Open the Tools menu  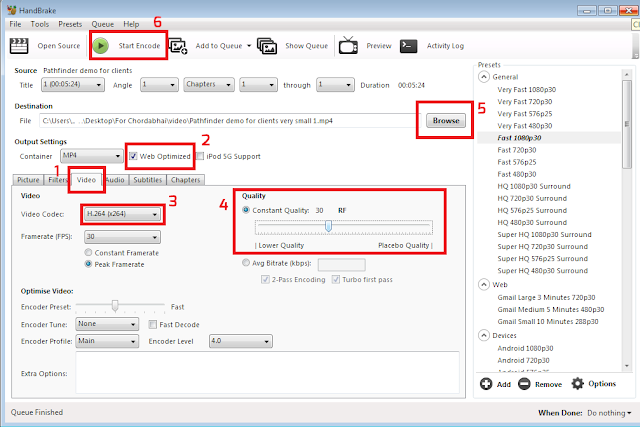pyautogui.click(x=40, y=24)
